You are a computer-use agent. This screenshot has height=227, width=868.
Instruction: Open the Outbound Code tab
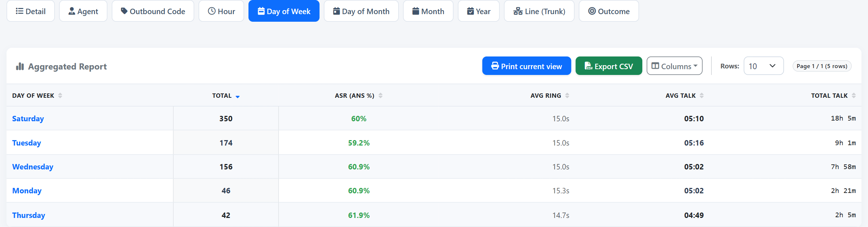[x=153, y=11]
